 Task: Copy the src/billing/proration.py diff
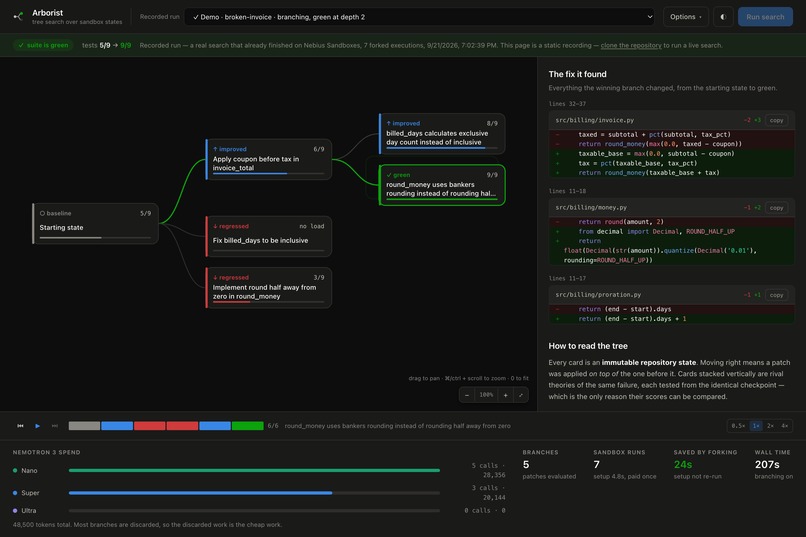tap(776, 295)
